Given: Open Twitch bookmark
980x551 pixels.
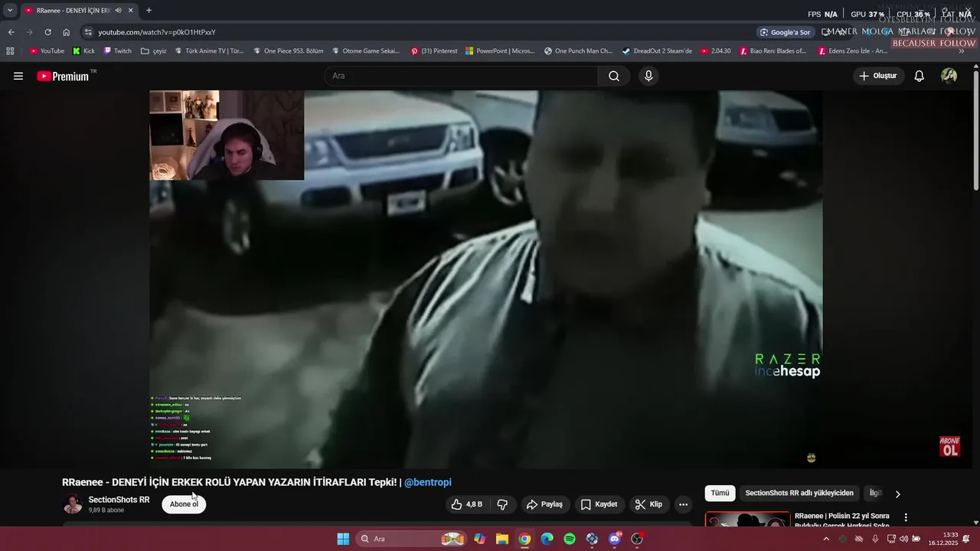Looking at the screenshot, I should [x=117, y=51].
